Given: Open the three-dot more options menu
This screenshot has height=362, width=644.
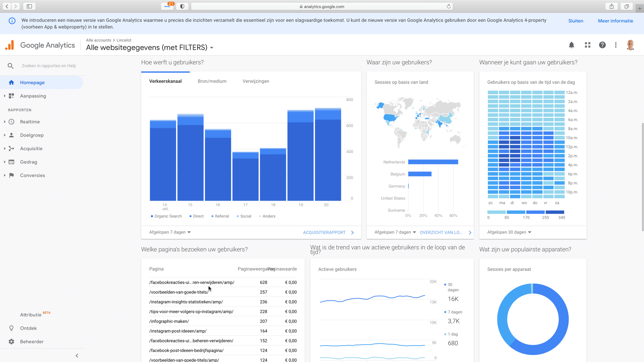Looking at the screenshot, I should pos(616,45).
